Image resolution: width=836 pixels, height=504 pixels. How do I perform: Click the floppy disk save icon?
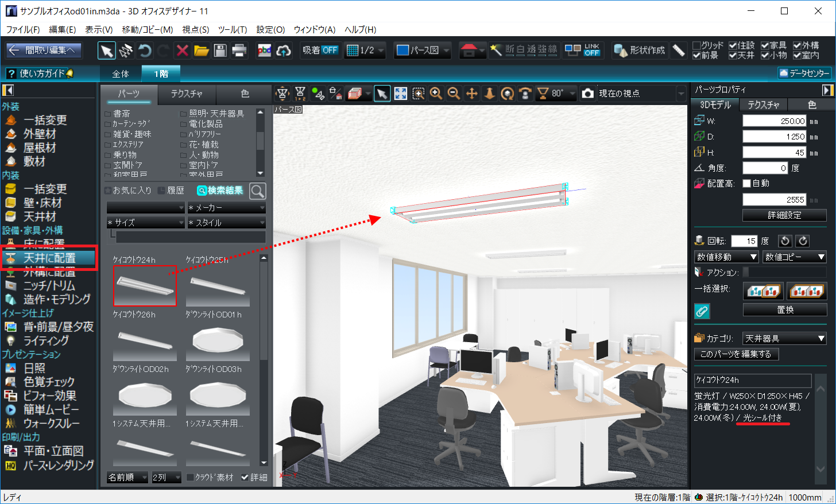[x=220, y=51]
